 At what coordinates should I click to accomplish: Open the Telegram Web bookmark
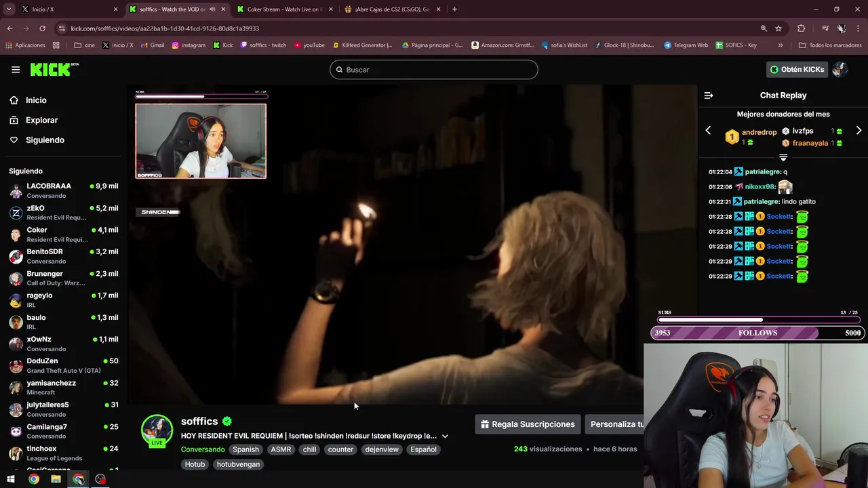pos(686,45)
